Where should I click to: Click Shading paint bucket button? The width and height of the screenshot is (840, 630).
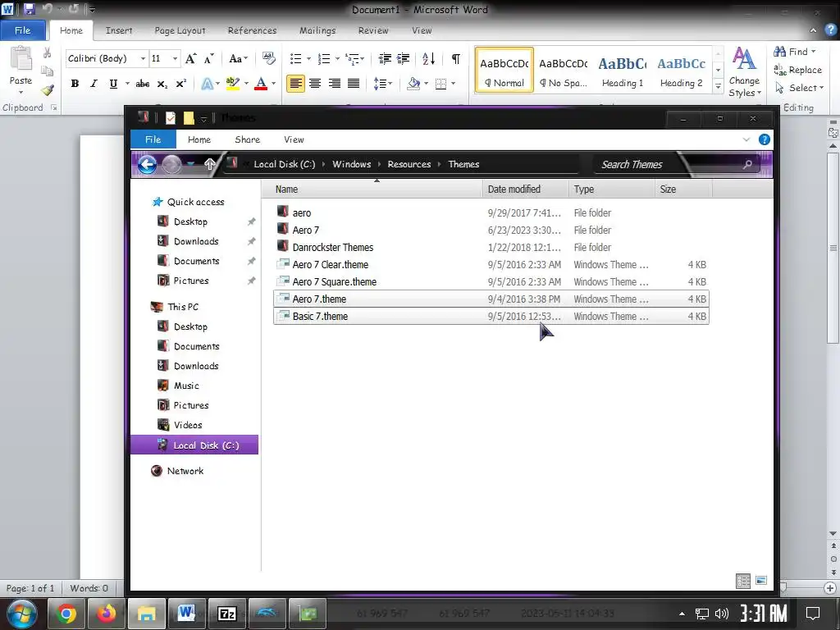coord(413,84)
